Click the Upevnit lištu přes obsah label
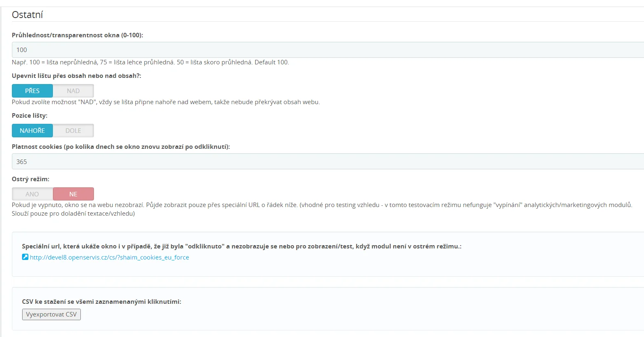This screenshot has width=644, height=337. 76,76
